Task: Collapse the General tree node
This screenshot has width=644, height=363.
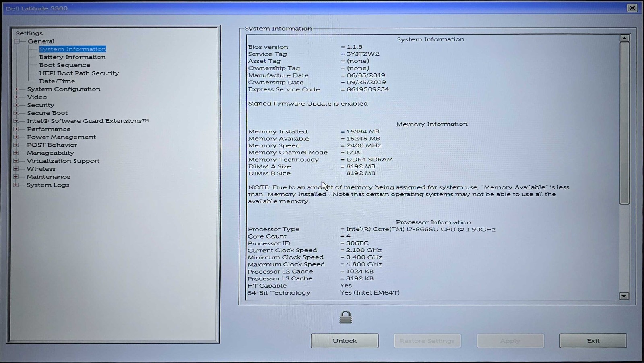Action: (x=17, y=41)
